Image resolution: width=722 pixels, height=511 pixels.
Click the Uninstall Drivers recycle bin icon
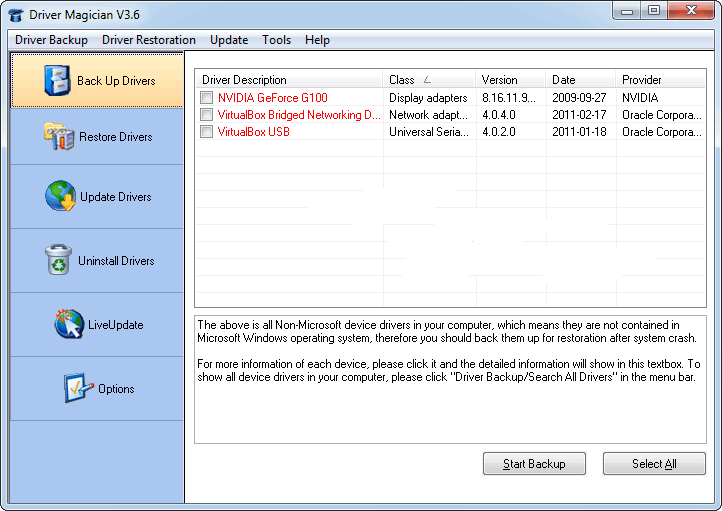click(58, 260)
